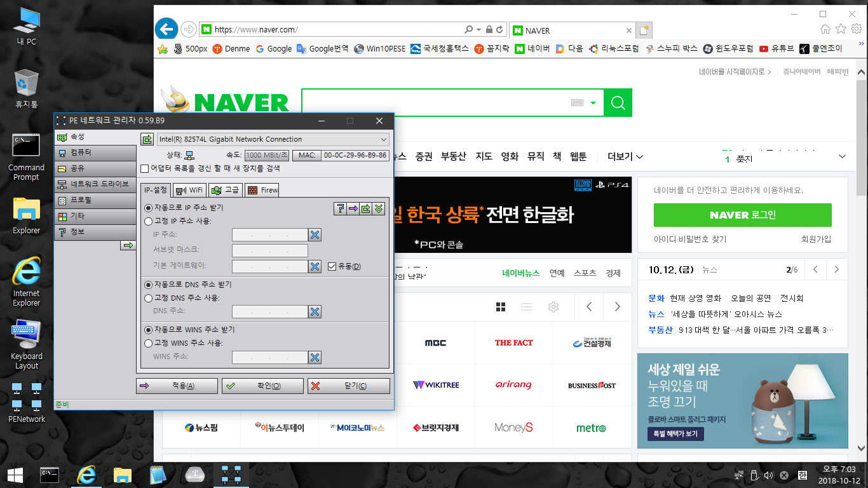Clear the WINS 주소 field with its X icon
The image size is (868, 488).
tap(315, 357)
